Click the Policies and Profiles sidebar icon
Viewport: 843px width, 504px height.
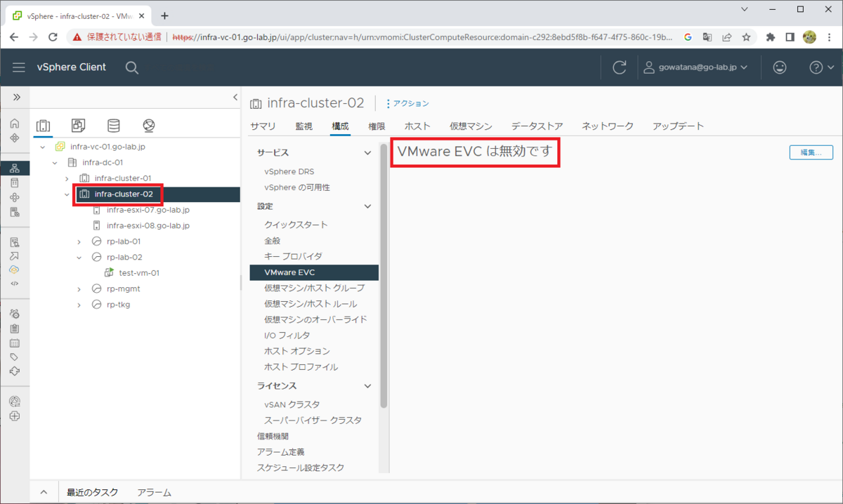(x=15, y=241)
